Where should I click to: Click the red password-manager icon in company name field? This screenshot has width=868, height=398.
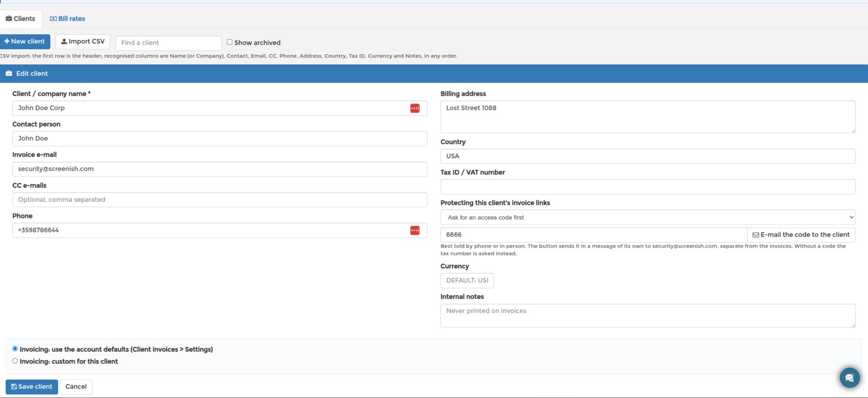tap(415, 108)
